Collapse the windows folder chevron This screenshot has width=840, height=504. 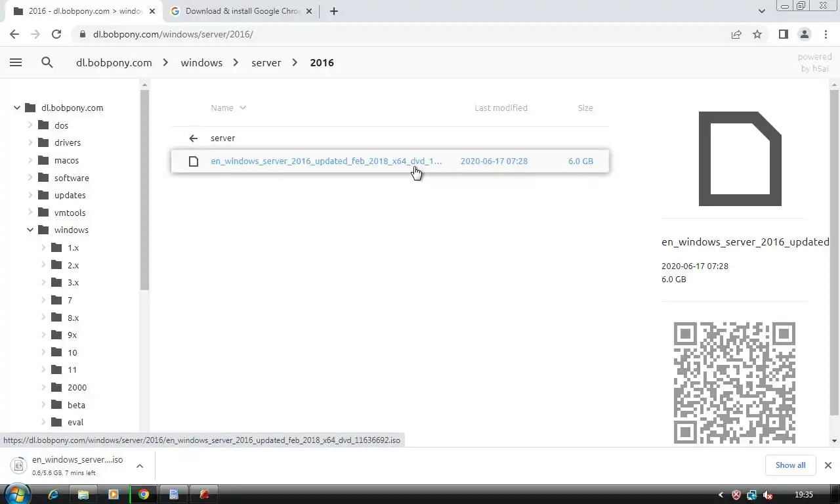click(x=30, y=230)
